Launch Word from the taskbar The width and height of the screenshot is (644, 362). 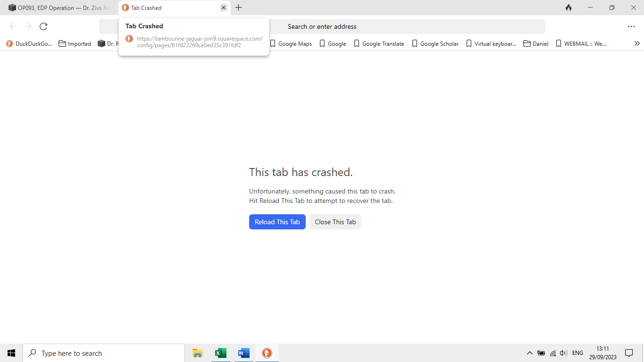coord(243,353)
